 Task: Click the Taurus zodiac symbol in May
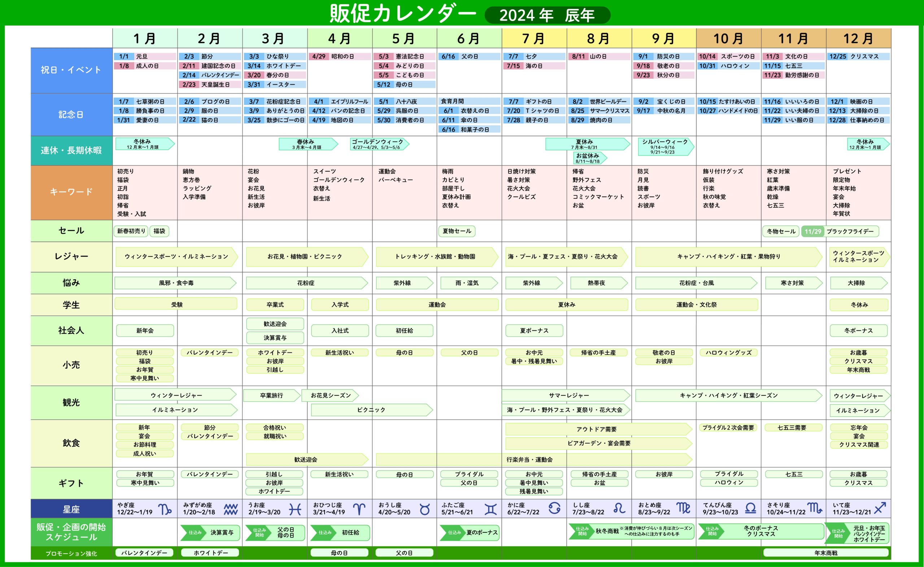coord(425,509)
